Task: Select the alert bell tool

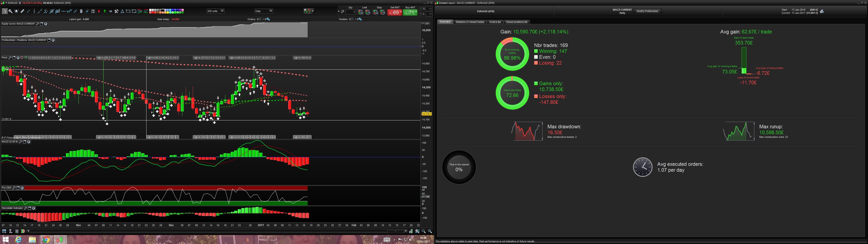Action: tap(16, 11)
